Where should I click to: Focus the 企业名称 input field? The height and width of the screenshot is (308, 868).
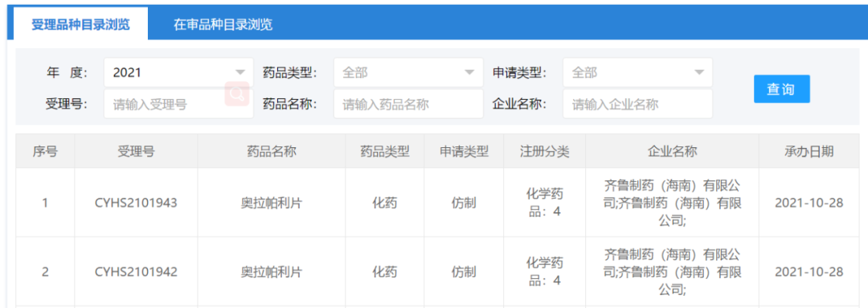tap(637, 105)
